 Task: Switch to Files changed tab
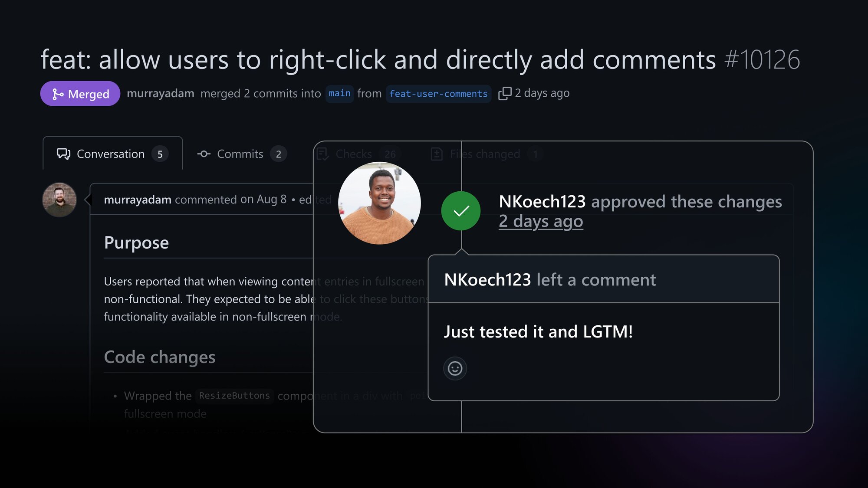(x=487, y=154)
